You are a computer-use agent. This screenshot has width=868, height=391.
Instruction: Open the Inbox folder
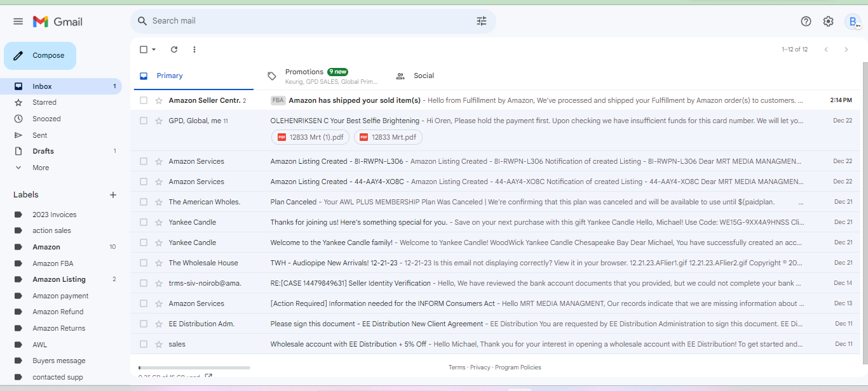tap(61, 86)
